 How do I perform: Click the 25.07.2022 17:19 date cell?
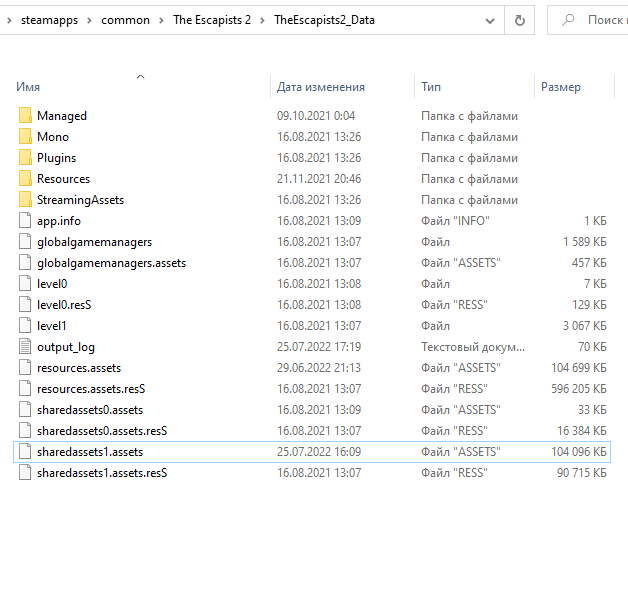pos(319,347)
